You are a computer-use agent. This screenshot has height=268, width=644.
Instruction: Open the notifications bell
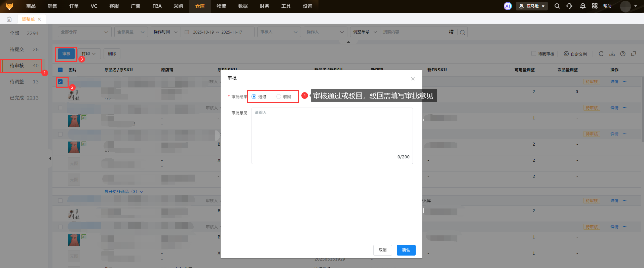click(x=582, y=6)
